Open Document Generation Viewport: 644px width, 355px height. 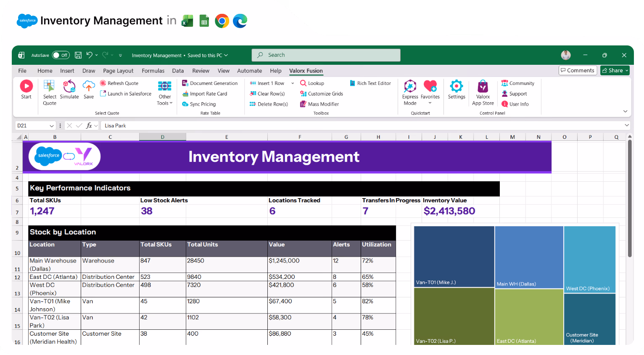click(x=210, y=83)
